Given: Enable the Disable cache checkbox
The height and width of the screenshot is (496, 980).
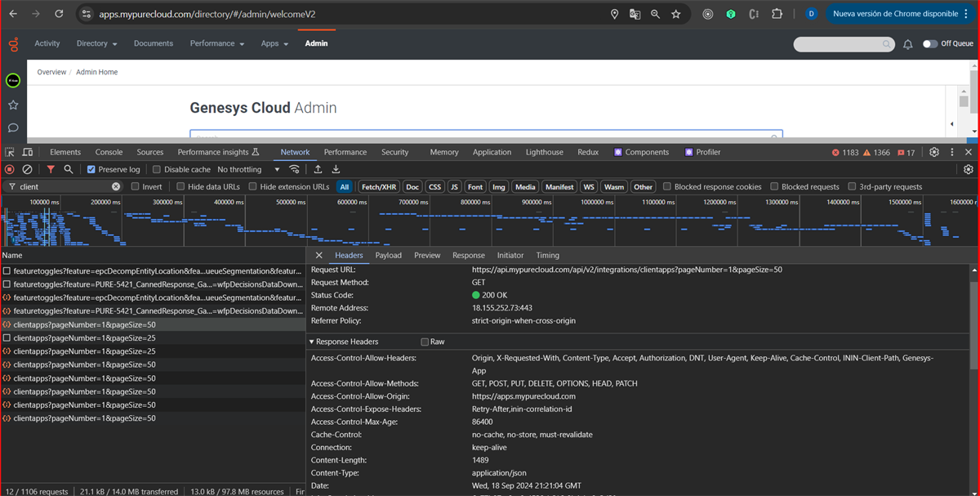Looking at the screenshot, I should (x=158, y=170).
